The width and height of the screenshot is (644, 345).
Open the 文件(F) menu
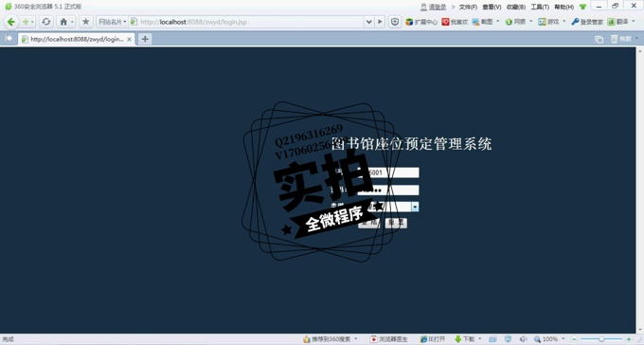tap(468, 7)
